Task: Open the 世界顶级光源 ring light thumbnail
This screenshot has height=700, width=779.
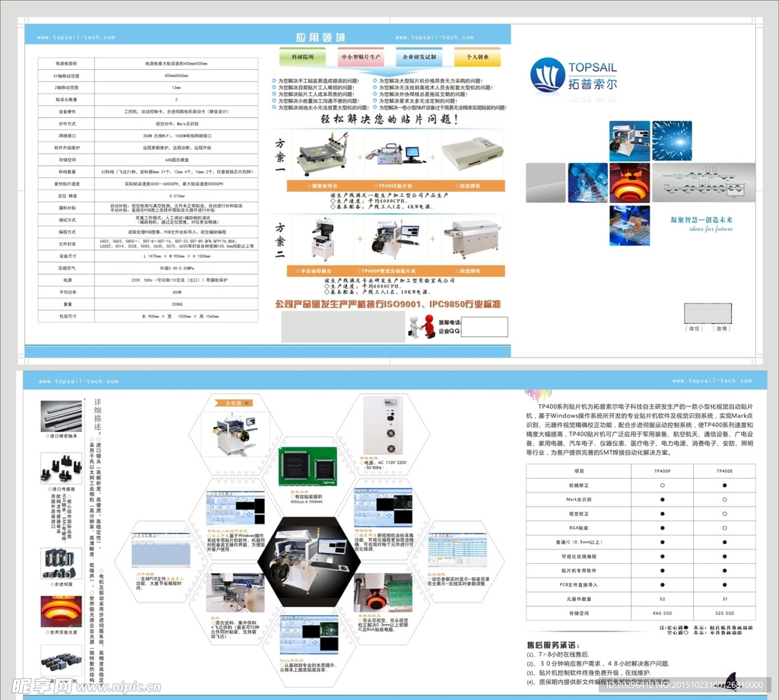Action: point(61,611)
